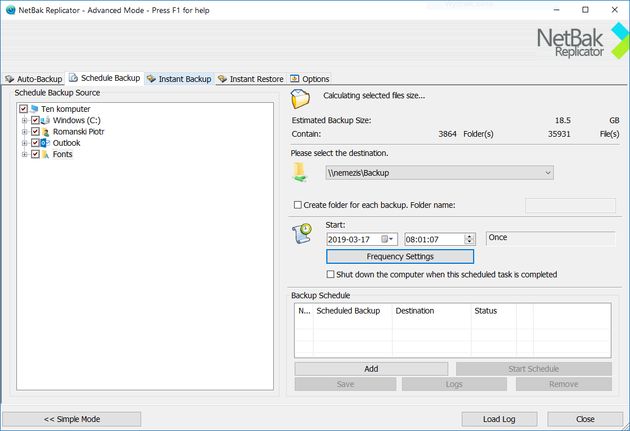Screen dimensions: 630x431
Task: Open the start date calendar dropdown
Action: point(388,239)
